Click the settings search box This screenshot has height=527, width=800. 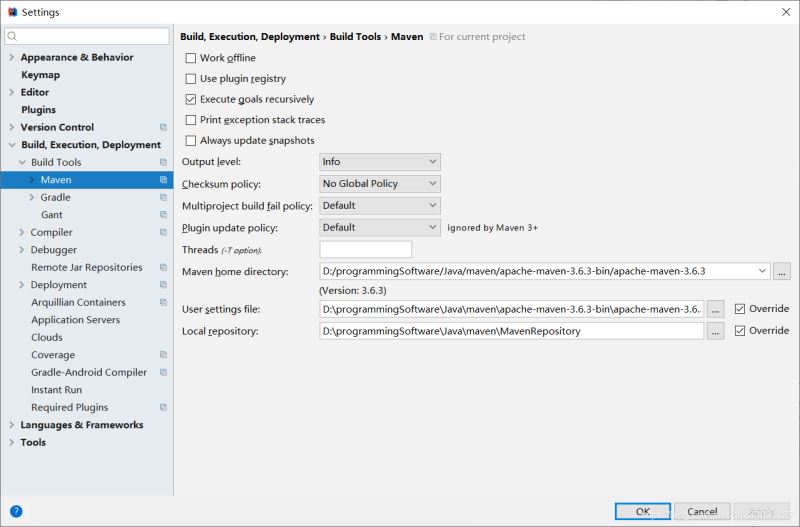pyautogui.click(x=87, y=36)
